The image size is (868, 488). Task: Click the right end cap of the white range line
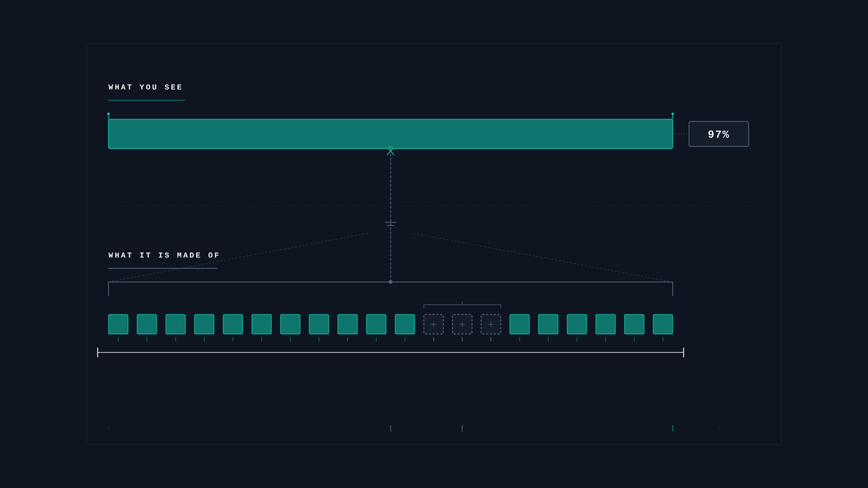(684, 352)
